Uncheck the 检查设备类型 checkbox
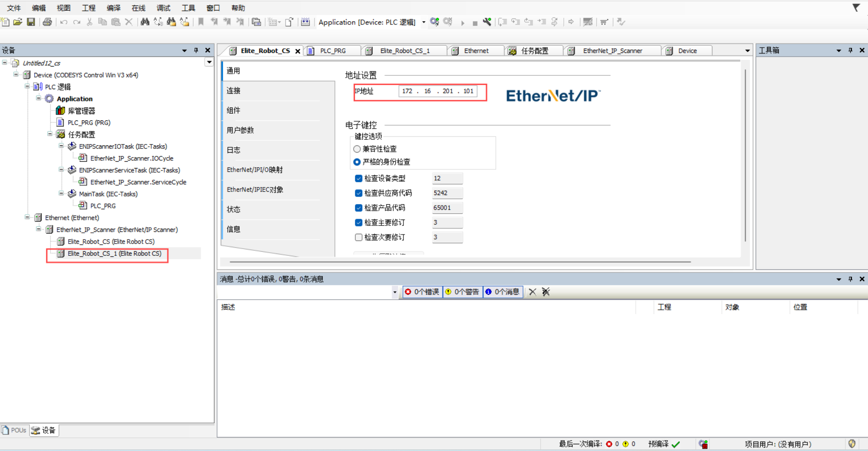The width and height of the screenshot is (868, 451). 359,178
